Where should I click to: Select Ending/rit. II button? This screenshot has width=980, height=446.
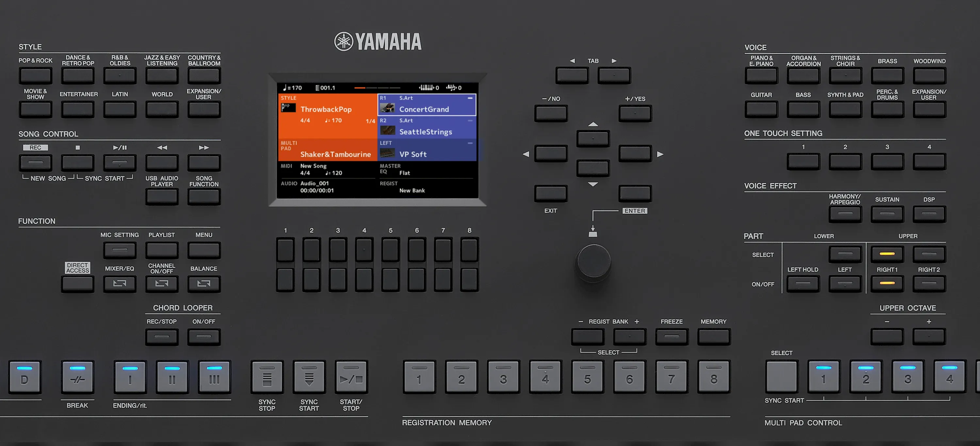pyautogui.click(x=172, y=377)
